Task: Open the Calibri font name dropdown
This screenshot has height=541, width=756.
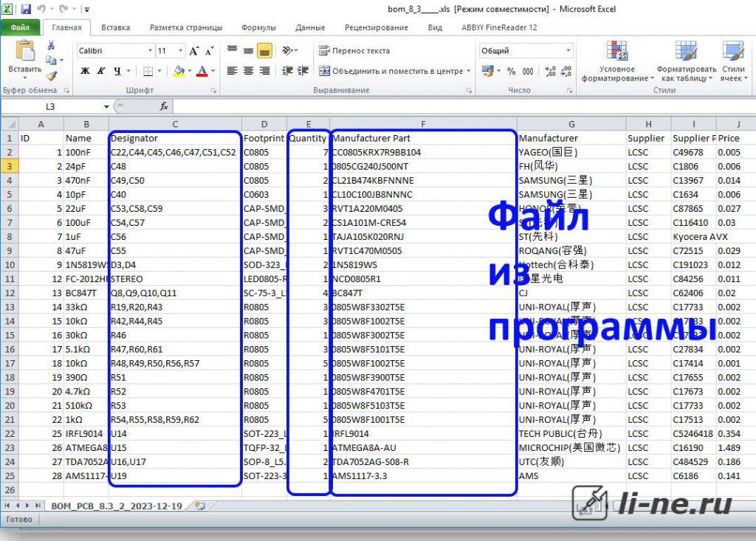Action: [x=150, y=51]
